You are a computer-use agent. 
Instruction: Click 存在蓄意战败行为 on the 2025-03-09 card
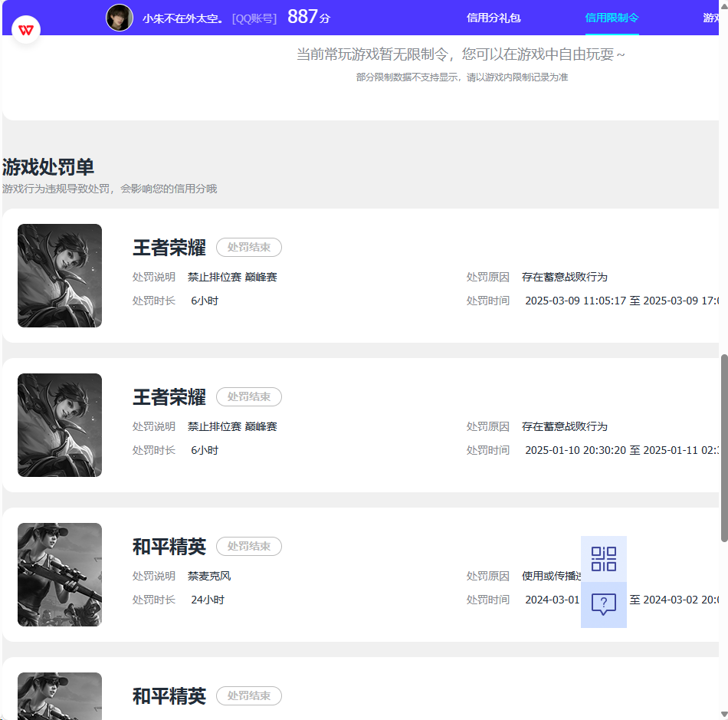tap(565, 277)
